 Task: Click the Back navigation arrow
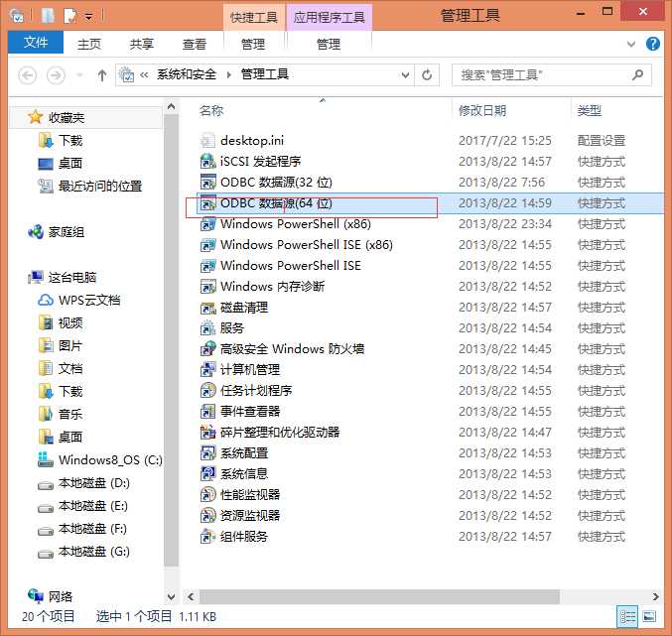(x=27, y=75)
